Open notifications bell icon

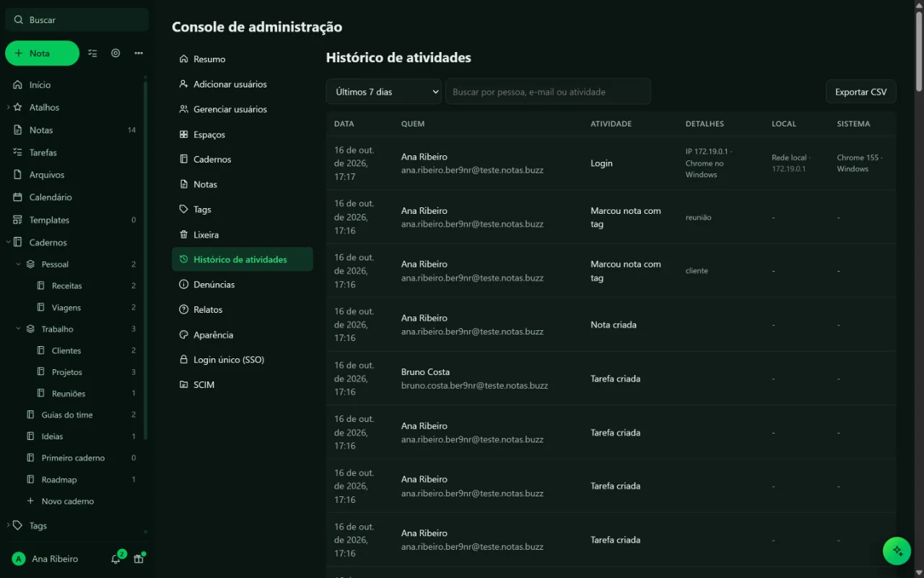point(115,558)
